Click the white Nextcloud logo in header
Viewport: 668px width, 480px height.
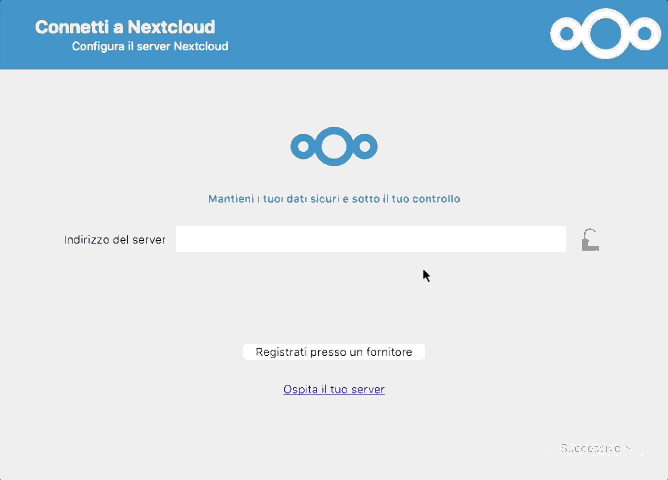[605, 34]
